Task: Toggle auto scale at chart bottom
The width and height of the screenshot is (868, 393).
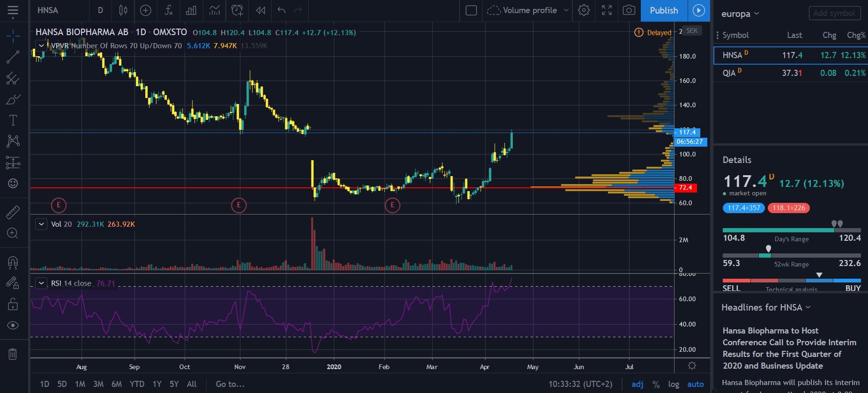Action: coord(695,384)
